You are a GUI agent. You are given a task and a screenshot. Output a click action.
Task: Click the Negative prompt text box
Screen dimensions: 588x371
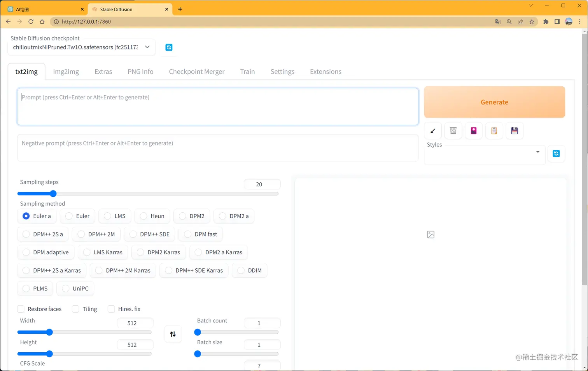pos(218,148)
